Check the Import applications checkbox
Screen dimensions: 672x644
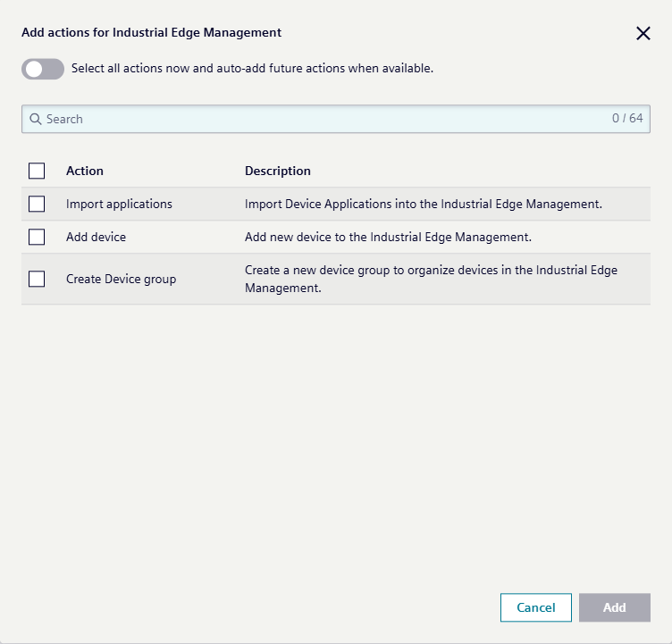coord(37,204)
